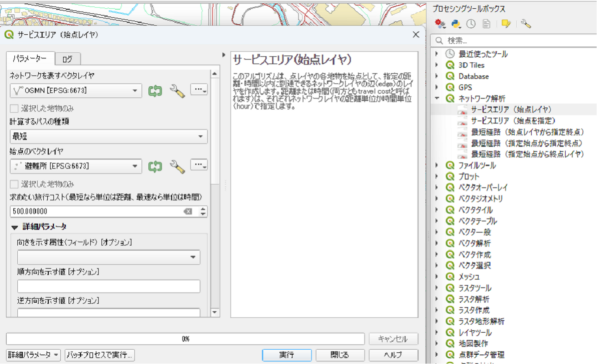This screenshot has height=364, width=597.
Task: Expand the ファイルツール tree group
Action: (x=437, y=165)
